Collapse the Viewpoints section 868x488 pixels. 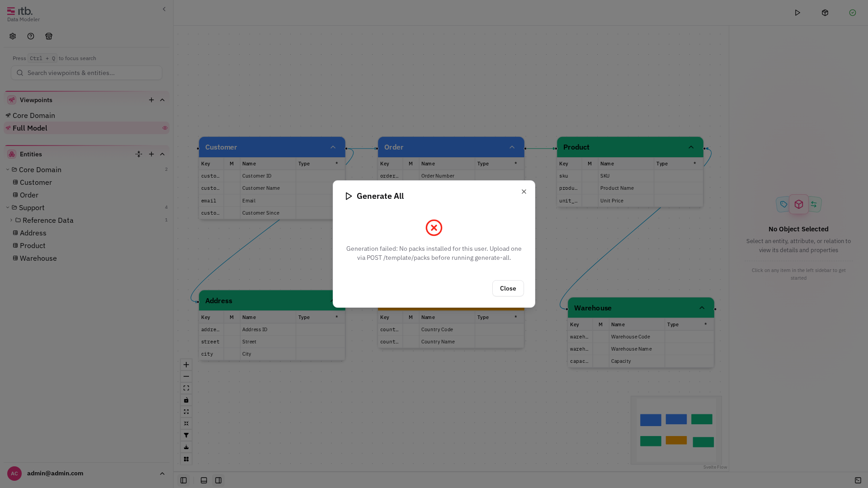coord(162,100)
